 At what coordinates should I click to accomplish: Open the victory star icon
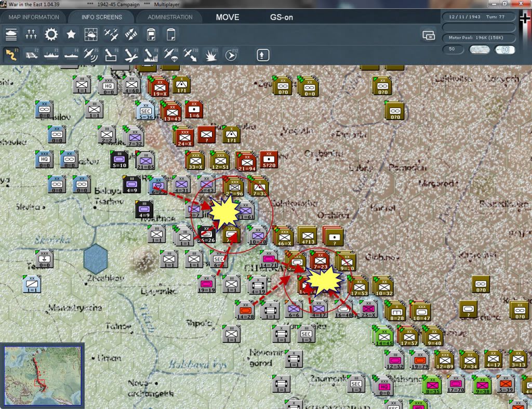(71, 35)
